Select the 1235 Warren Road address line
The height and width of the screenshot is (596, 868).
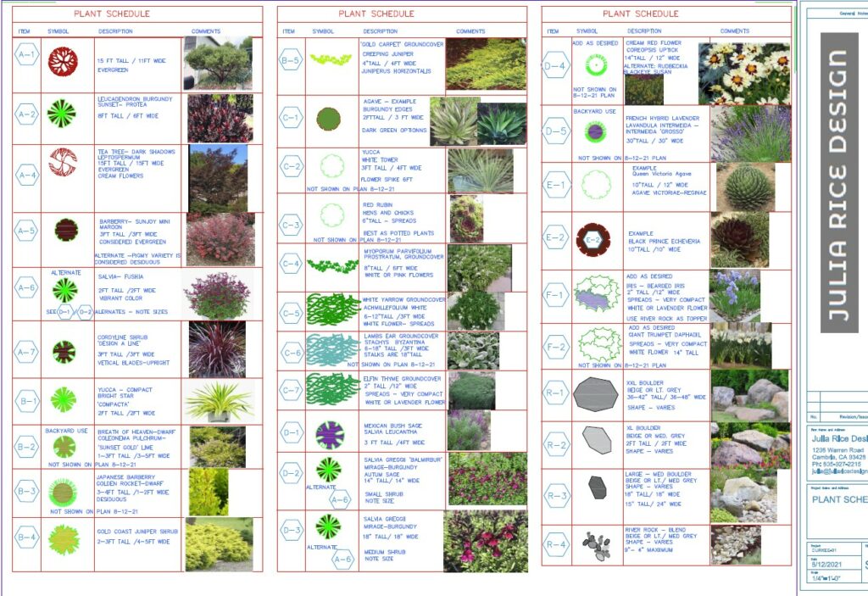coord(837,450)
